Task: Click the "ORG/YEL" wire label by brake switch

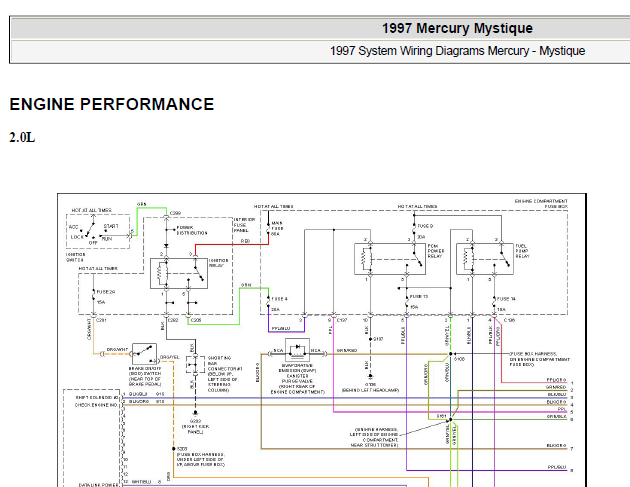Action: point(170,357)
